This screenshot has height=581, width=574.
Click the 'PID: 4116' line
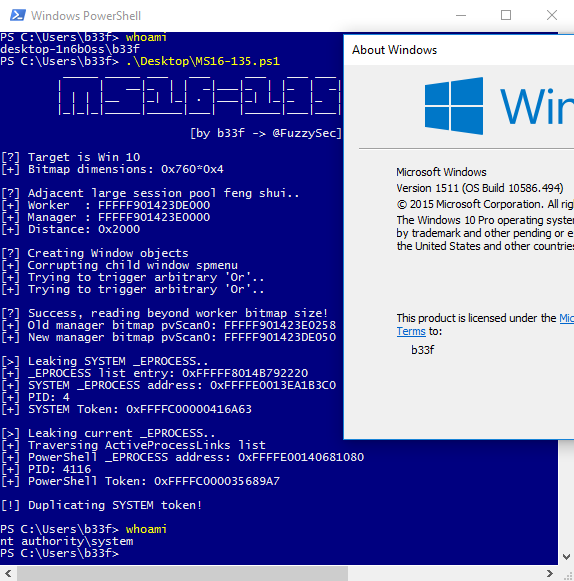pyautogui.click(x=46, y=469)
